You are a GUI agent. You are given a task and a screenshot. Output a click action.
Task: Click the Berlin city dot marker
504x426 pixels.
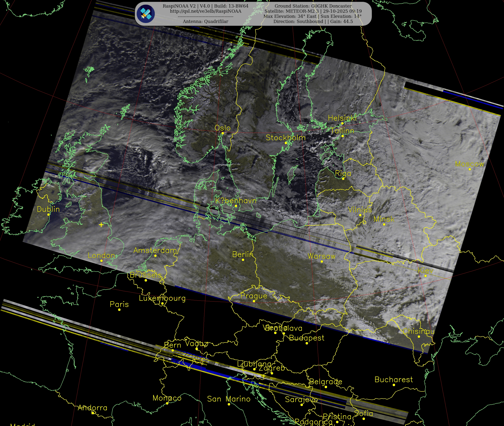pyautogui.click(x=243, y=260)
